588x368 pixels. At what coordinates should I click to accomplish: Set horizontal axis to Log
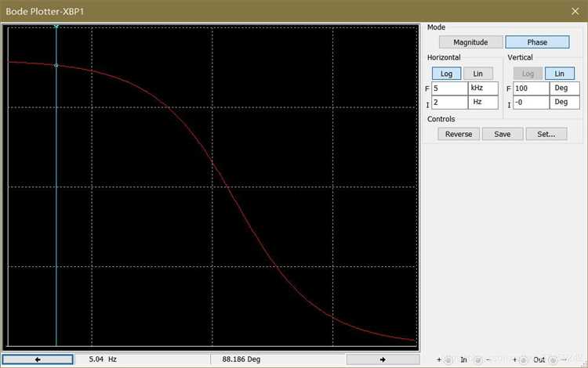pyautogui.click(x=446, y=74)
